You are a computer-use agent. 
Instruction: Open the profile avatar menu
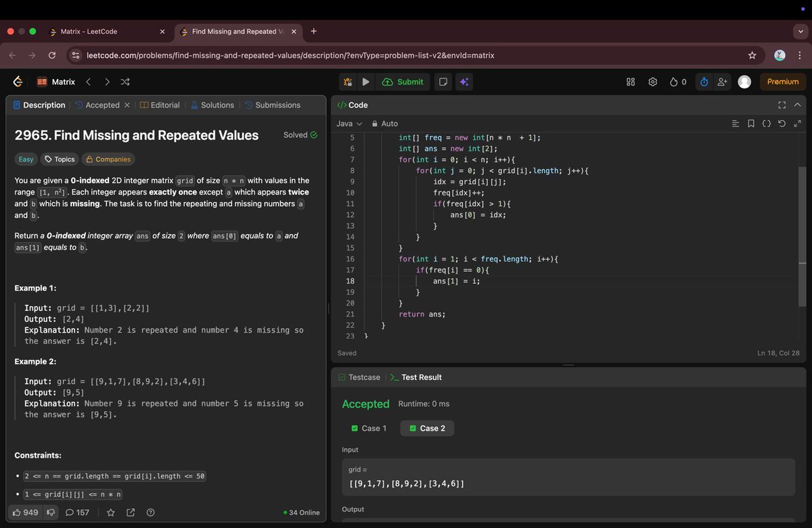744,82
